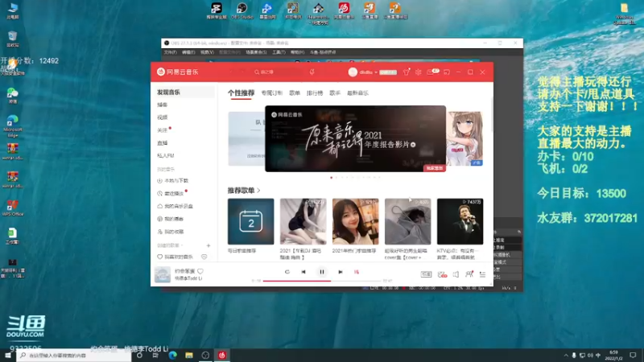The width and height of the screenshot is (644, 362).
Task: Click current song album art
Action: (x=163, y=274)
